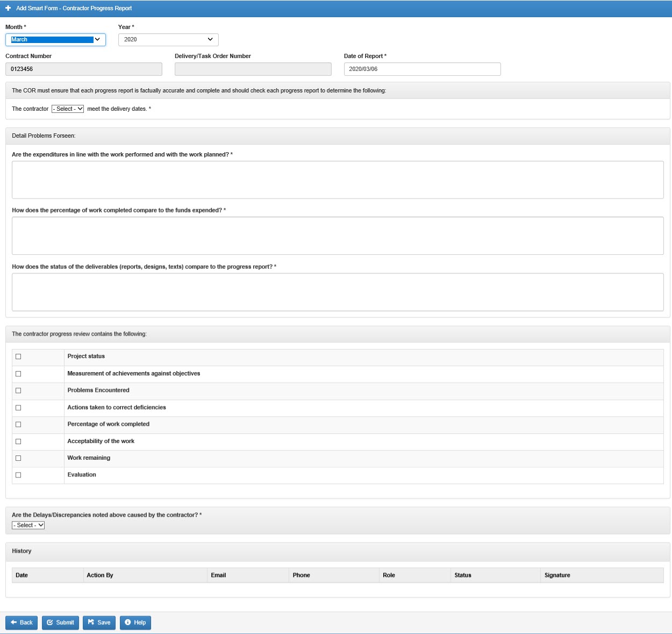
Task: Open the contractor delivery dates Select dropdown
Action: [68, 108]
